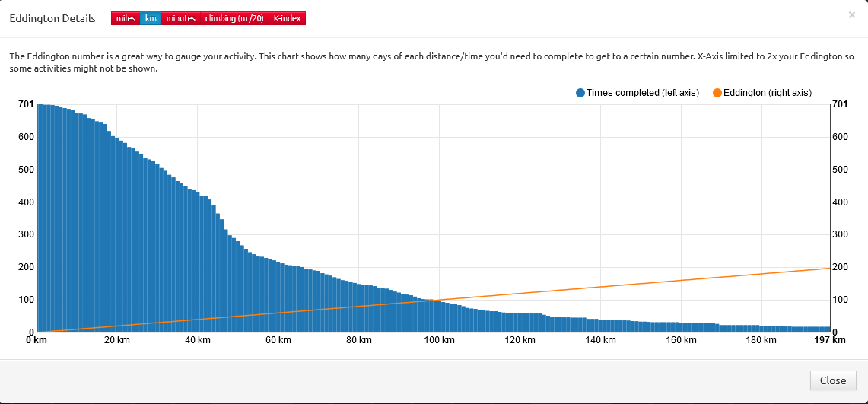Open the minutes tab

point(180,18)
